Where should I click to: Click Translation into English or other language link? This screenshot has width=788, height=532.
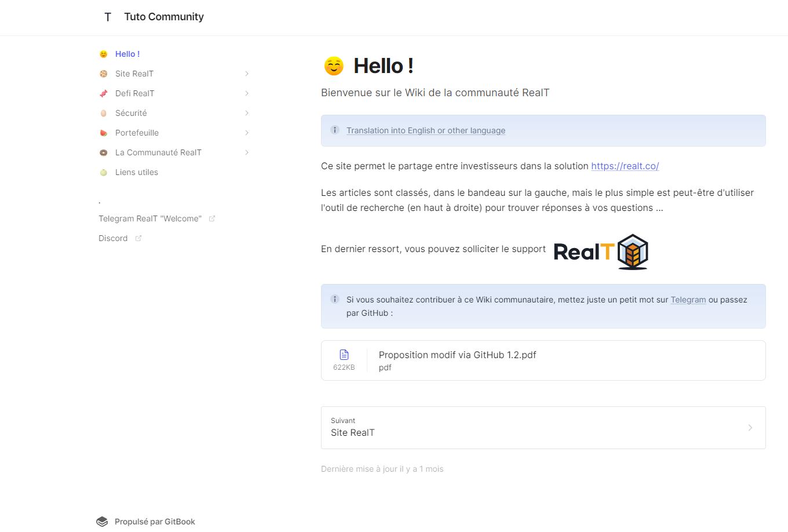(x=426, y=130)
